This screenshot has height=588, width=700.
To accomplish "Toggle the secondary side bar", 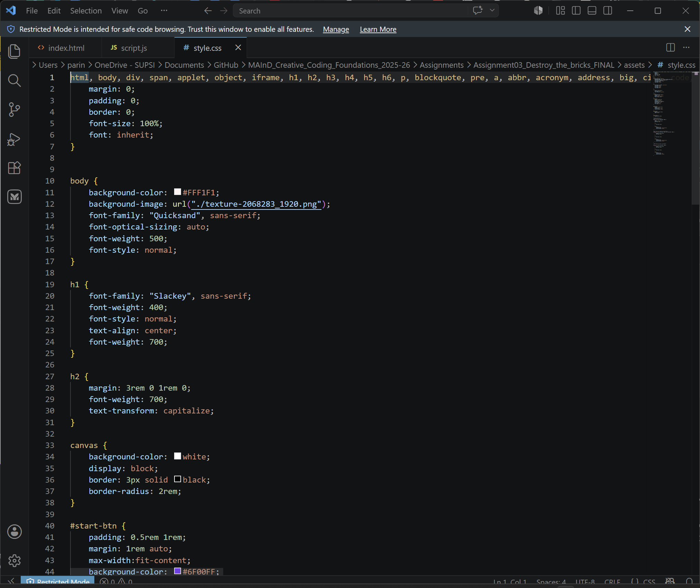I will [608, 11].
